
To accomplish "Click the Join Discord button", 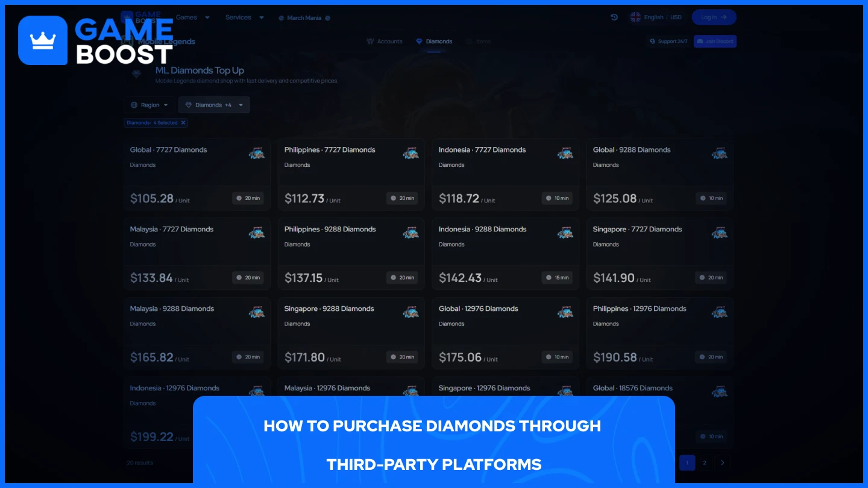I will (715, 41).
